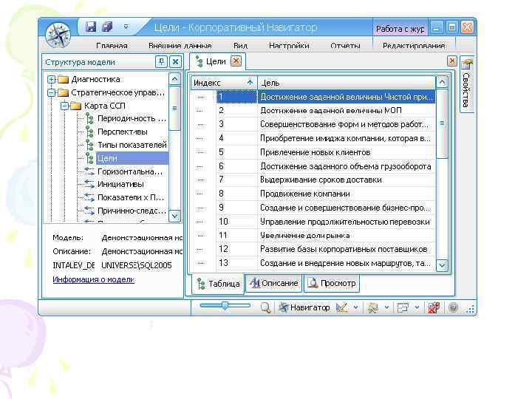The width and height of the screenshot is (532, 399).
Task: Open the Вид ribbon tab
Action: 241,46
